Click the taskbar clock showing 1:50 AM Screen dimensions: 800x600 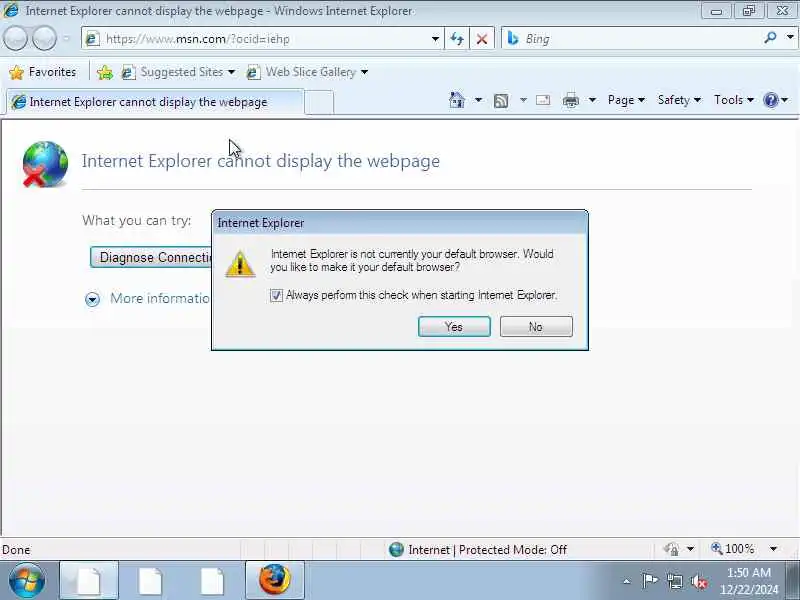point(748,581)
